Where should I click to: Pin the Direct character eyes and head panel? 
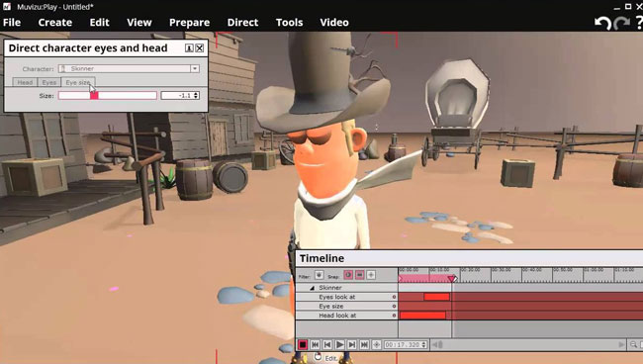pyautogui.click(x=189, y=48)
